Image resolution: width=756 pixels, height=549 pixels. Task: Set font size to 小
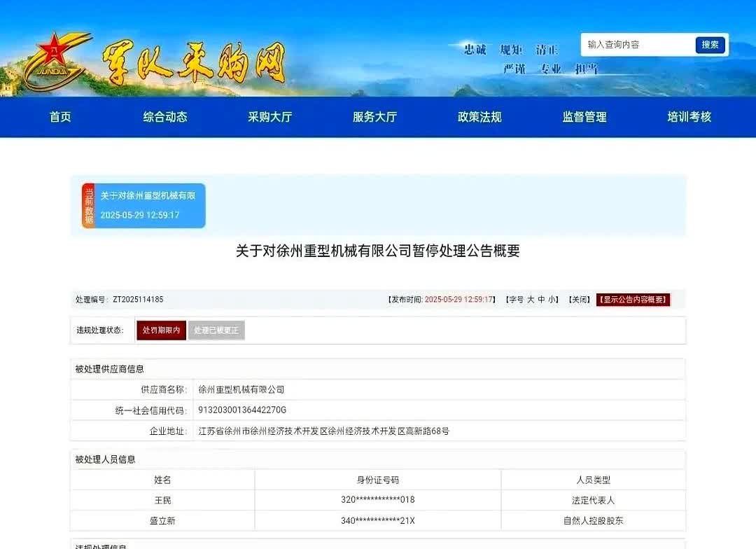click(x=552, y=300)
